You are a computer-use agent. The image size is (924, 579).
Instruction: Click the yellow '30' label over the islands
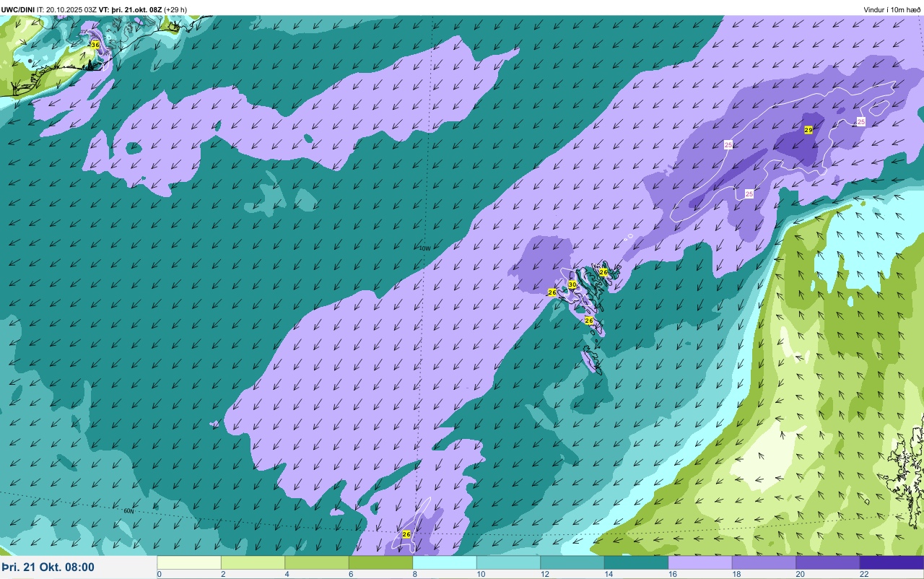click(572, 284)
